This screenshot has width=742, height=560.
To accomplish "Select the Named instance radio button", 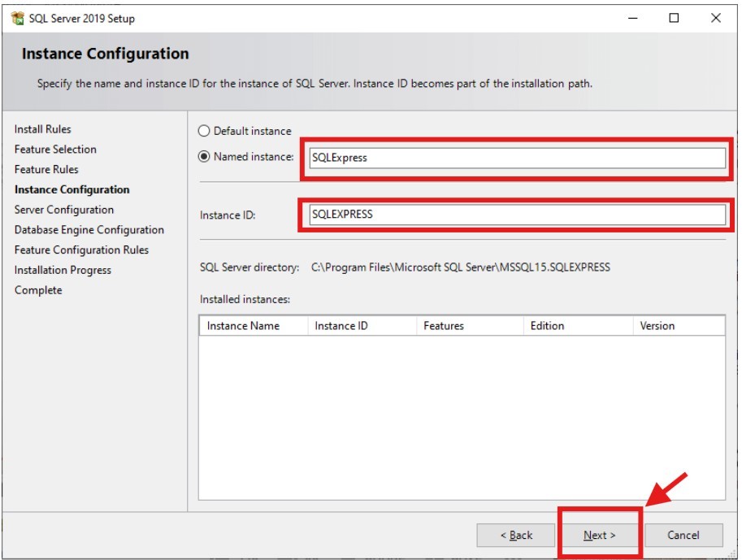I will tap(205, 157).
